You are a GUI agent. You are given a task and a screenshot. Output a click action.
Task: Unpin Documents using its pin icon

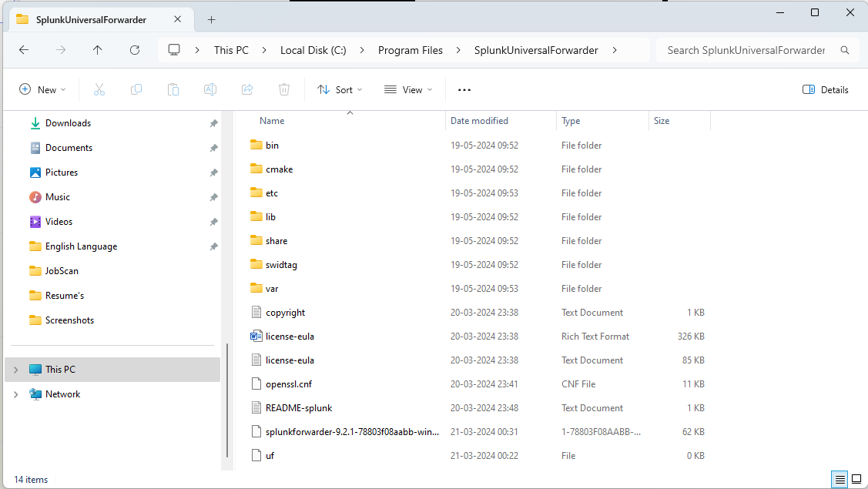click(x=213, y=148)
